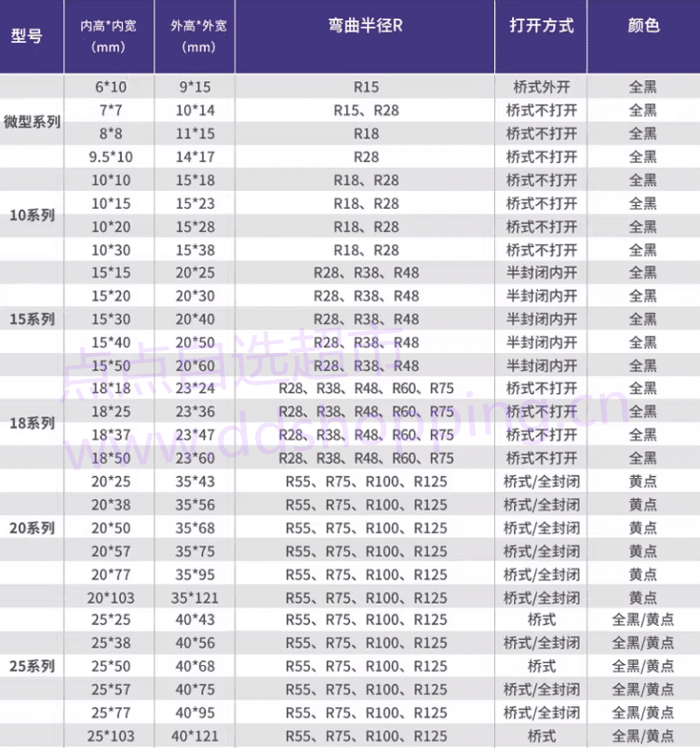
Task: Select the '微型系列' series label
Action: coord(32,122)
